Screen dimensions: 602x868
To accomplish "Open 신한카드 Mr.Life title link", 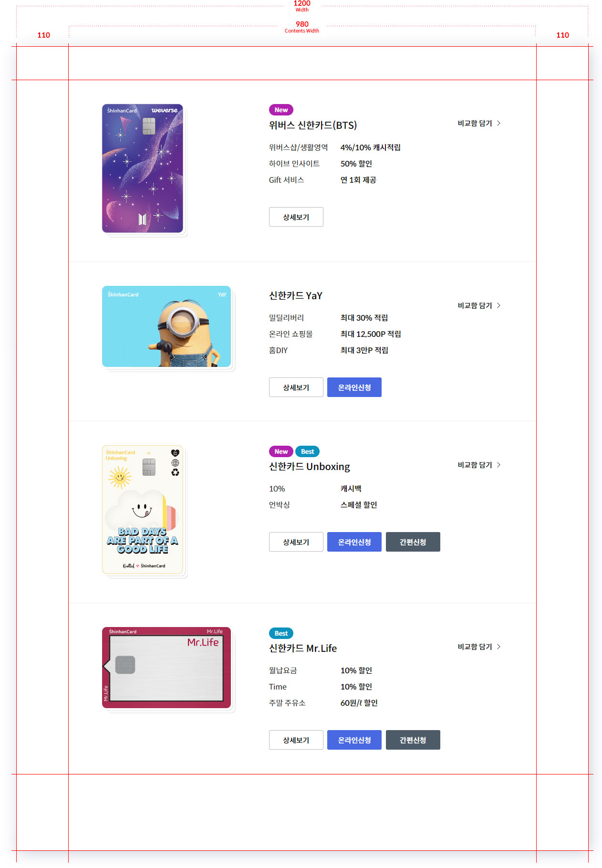I will coord(303,648).
